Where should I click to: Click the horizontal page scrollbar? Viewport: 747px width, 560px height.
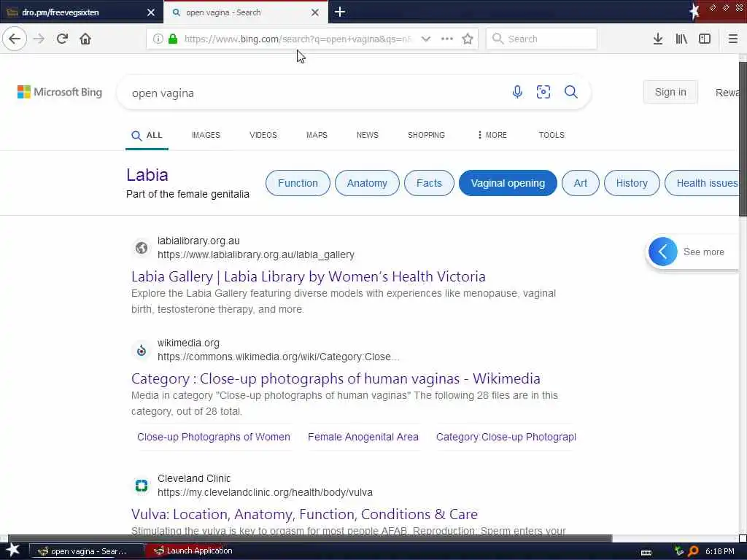[309, 539]
